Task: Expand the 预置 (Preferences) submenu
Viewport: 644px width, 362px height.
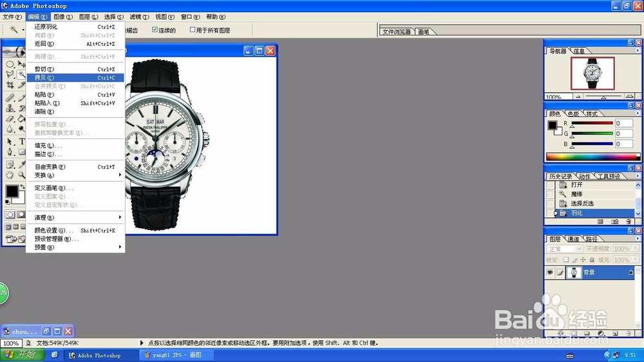Action: [x=75, y=247]
